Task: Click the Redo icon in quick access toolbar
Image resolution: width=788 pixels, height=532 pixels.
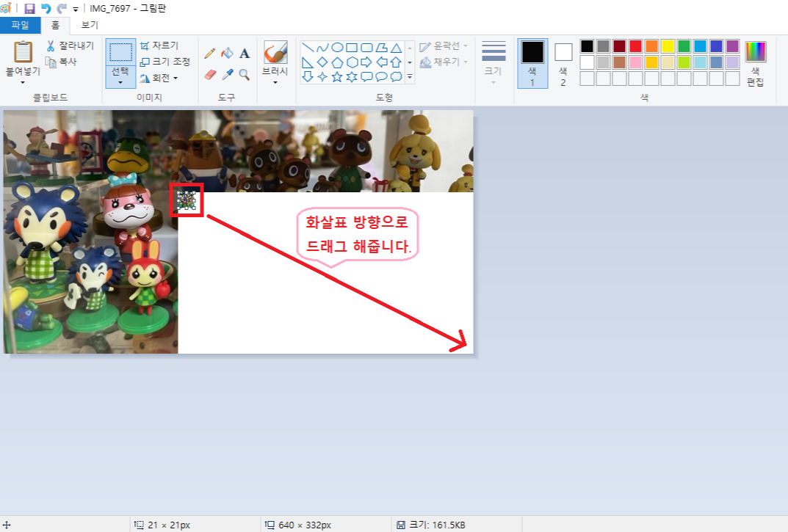Action: coord(62,9)
